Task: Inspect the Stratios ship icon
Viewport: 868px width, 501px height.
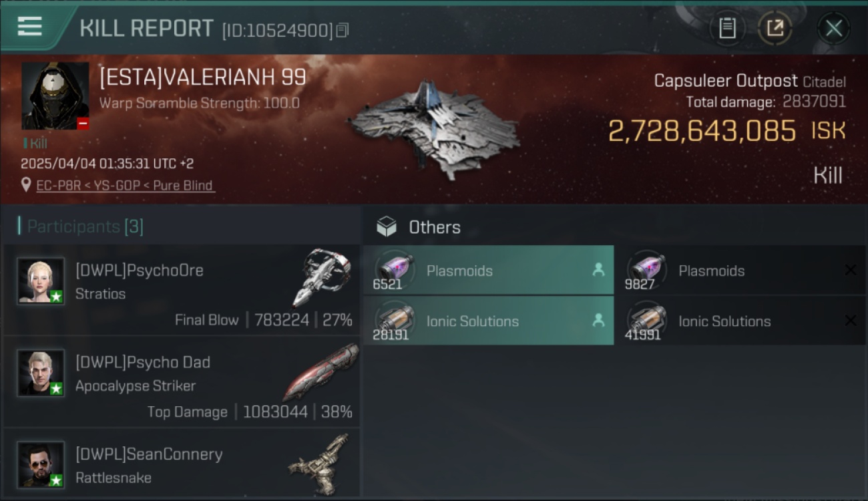Action: [322, 277]
